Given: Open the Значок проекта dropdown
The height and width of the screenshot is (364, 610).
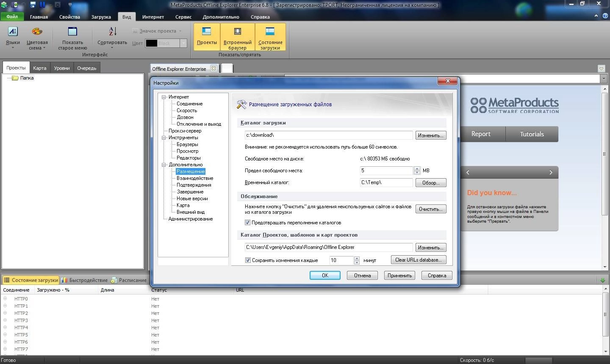Looking at the screenshot, I should (157, 31).
